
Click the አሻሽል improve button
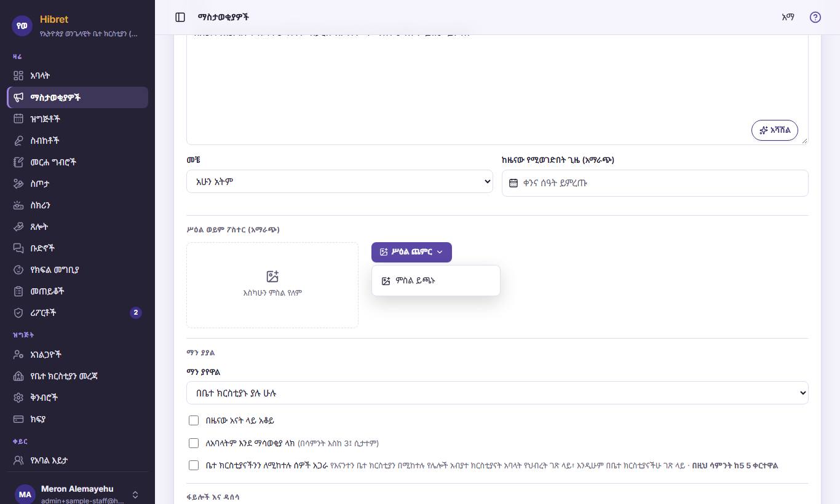pos(775,130)
